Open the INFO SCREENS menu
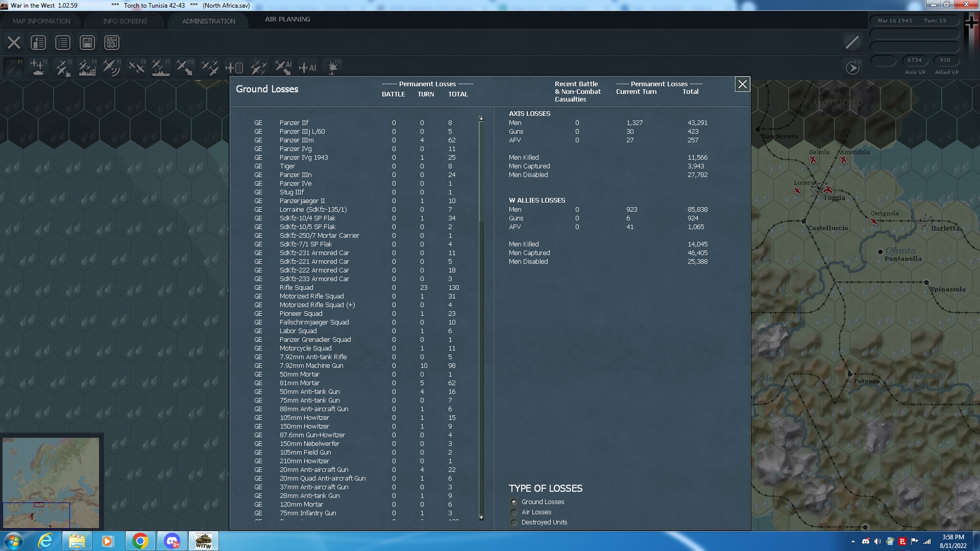 click(x=125, y=21)
